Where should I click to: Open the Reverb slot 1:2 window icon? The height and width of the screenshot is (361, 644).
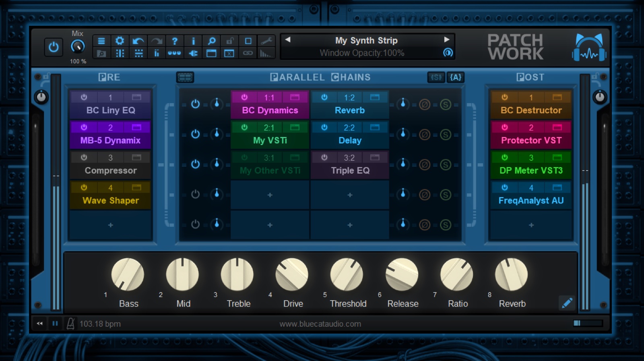point(375,97)
